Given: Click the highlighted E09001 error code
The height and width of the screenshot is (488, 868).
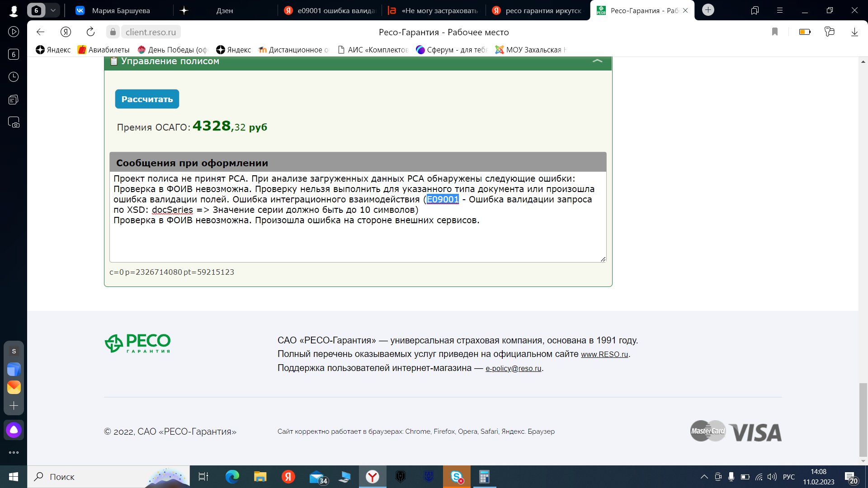Looking at the screenshot, I should click(443, 199).
